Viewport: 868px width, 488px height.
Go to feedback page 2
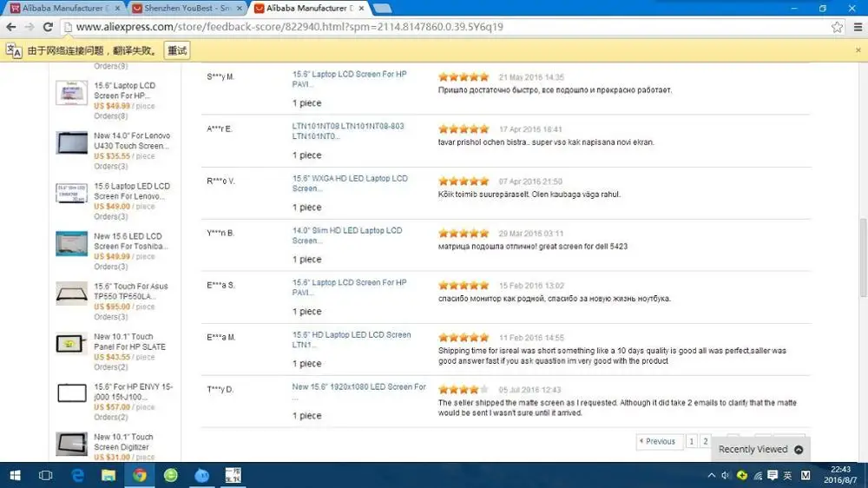[x=705, y=441]
